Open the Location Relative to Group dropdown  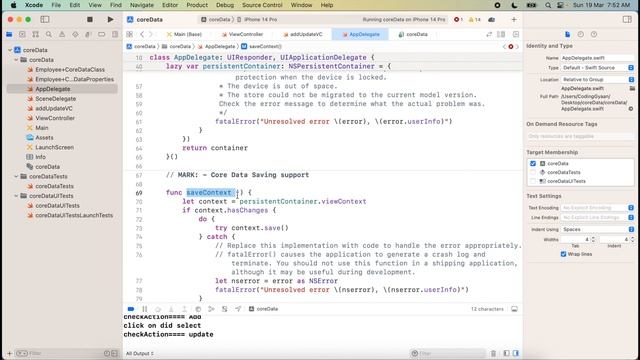coord(598,79)
